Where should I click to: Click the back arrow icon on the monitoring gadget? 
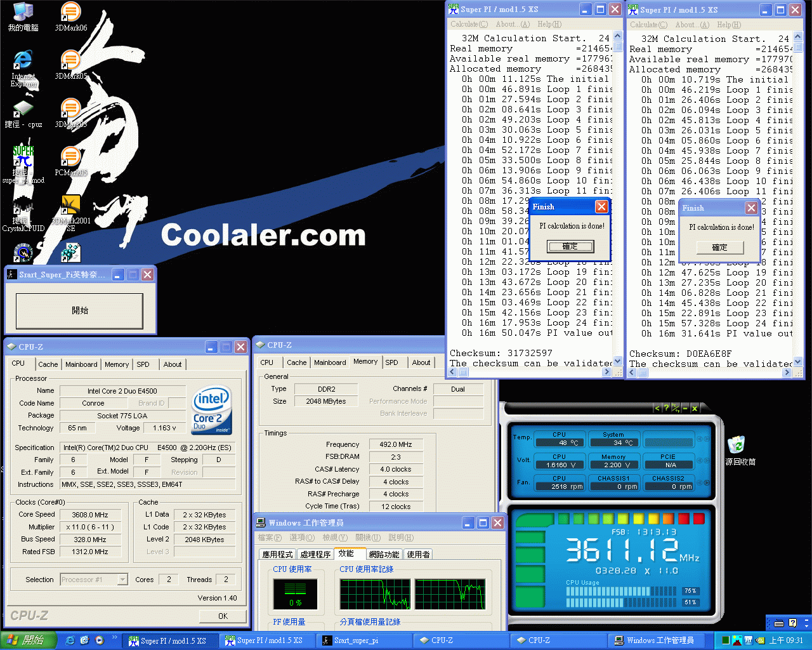tap(657, 408)
